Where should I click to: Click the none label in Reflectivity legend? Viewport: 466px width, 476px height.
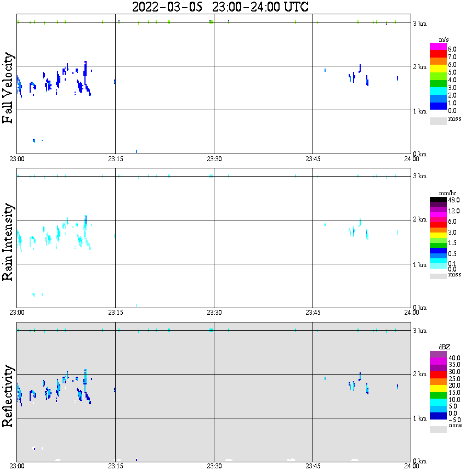pyautogui.click(x=455, y=425)
